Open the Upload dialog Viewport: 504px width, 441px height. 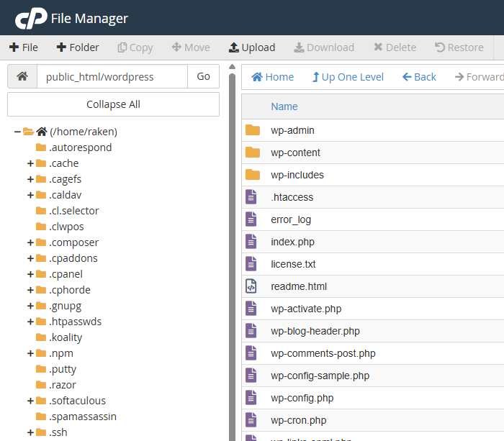(252, 47)
